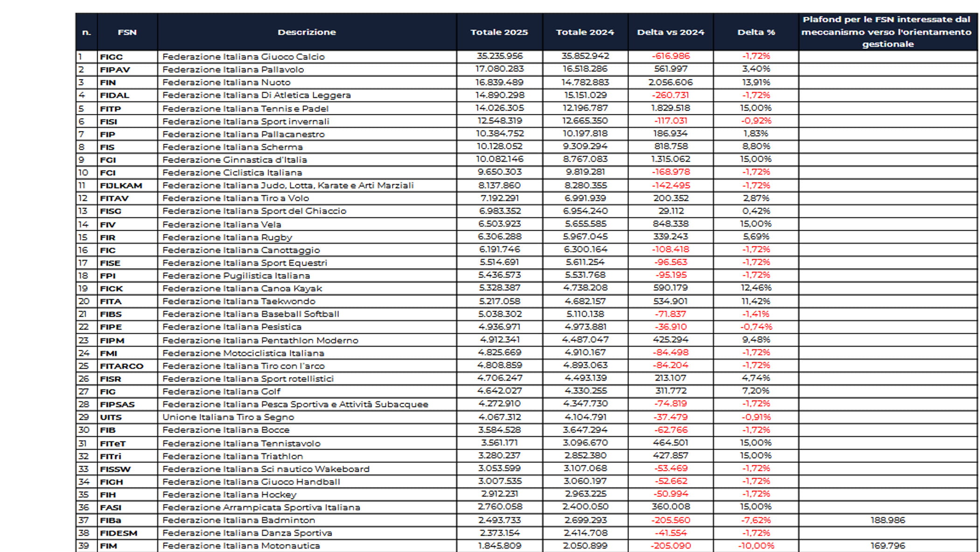Click the 'Descrizione' column header

pyautogui.click(x=307, y=32)
